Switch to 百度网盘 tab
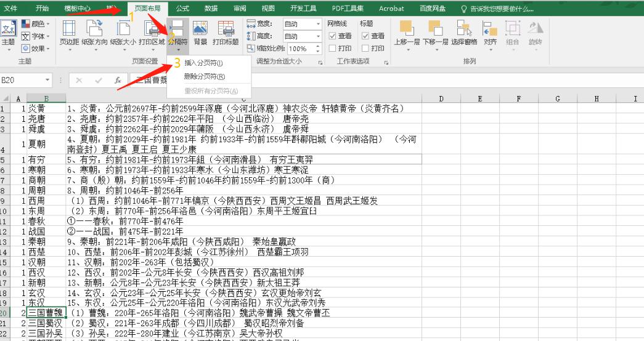The image size is (644, 341). [433, 8]
